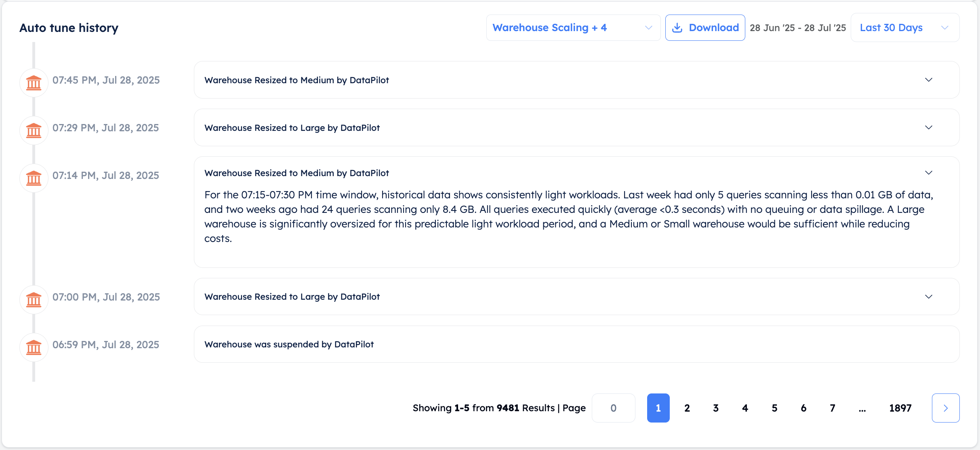Select current page 1 button
The width and height of the screenshot is (980, 450).
tap(658, 408)
